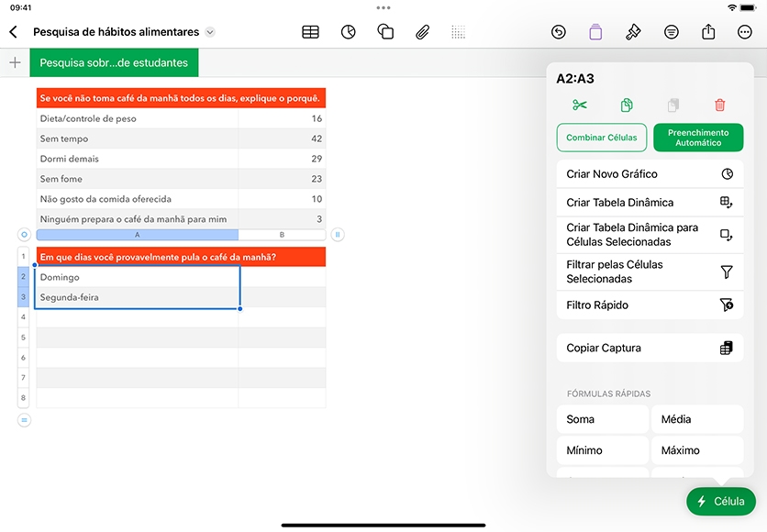767x532 pixels.
Task: Tap the add-row handle below row 8
Action: [24, 420]
